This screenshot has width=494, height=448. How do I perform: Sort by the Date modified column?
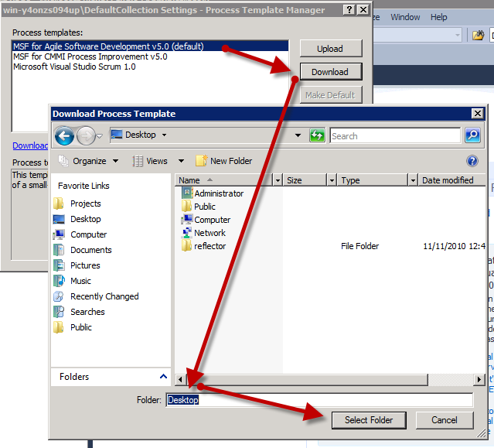point(451,180)
